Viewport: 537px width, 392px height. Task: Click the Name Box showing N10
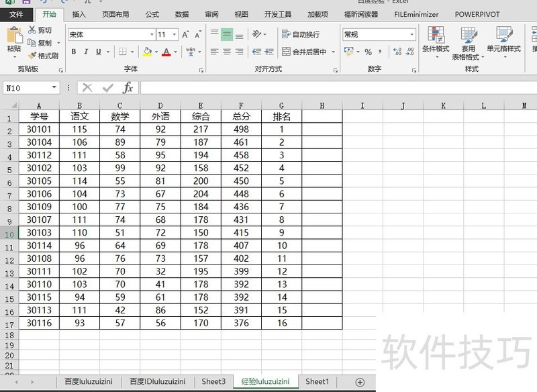(x=27, y=88)
